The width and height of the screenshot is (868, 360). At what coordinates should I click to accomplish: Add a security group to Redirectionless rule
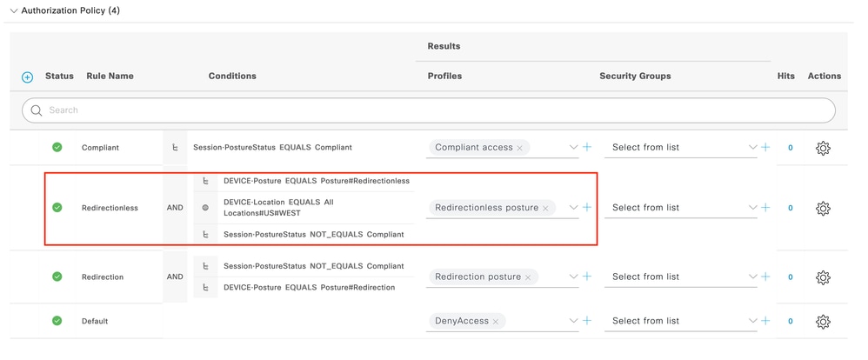765,208
